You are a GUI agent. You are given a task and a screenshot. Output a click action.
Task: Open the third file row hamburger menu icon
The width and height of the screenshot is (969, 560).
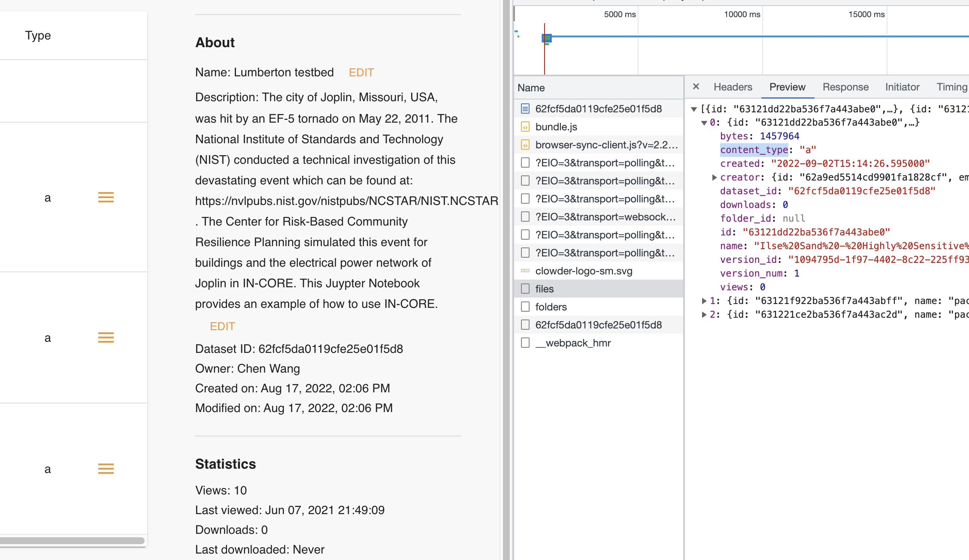106,469
